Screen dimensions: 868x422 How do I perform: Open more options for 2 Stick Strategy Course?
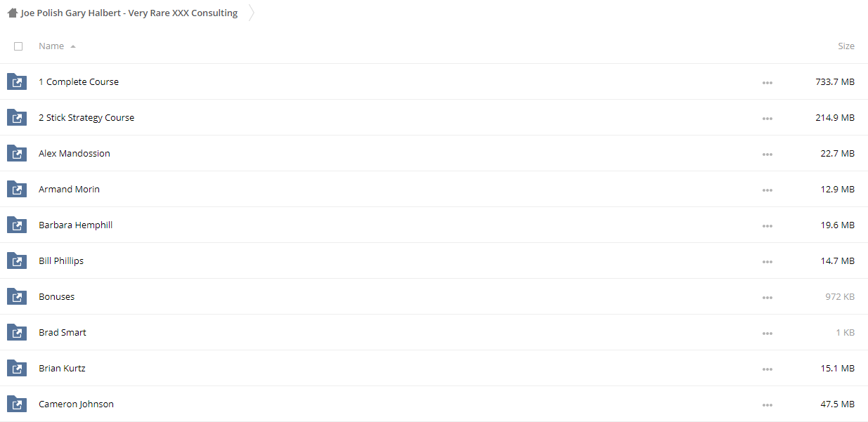[x=767, y=119]
